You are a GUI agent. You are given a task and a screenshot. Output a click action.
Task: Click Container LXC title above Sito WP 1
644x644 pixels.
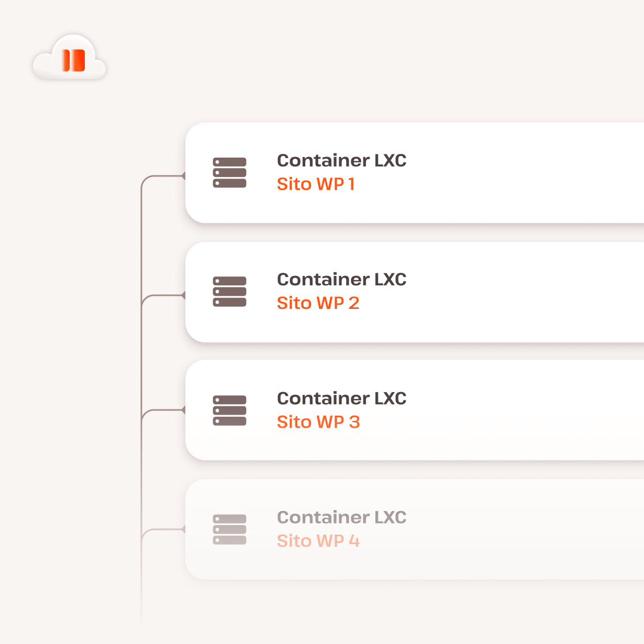click(x=341, y=160)
